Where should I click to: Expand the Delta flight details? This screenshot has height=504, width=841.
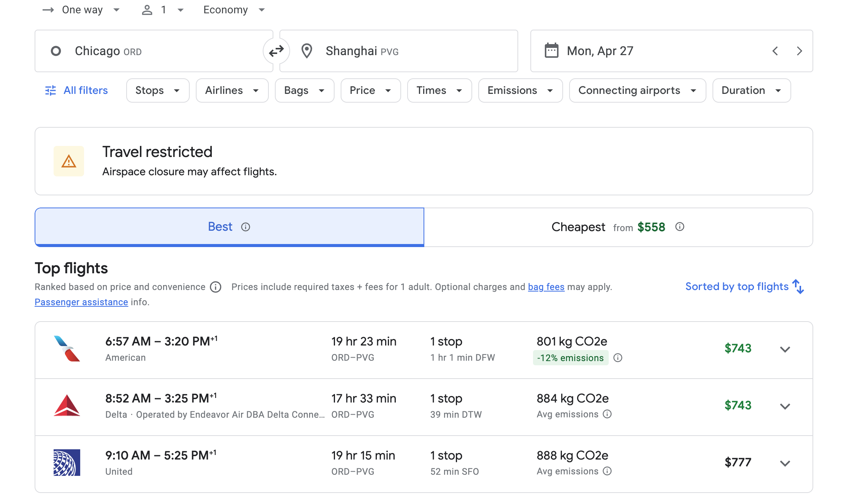tap(785, 406)
